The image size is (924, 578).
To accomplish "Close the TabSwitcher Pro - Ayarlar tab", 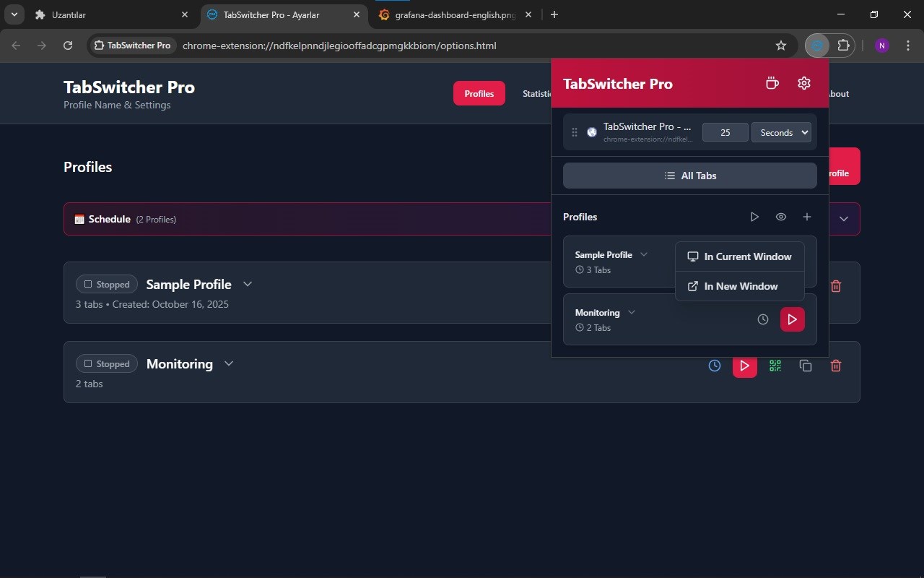I will 356,14.
